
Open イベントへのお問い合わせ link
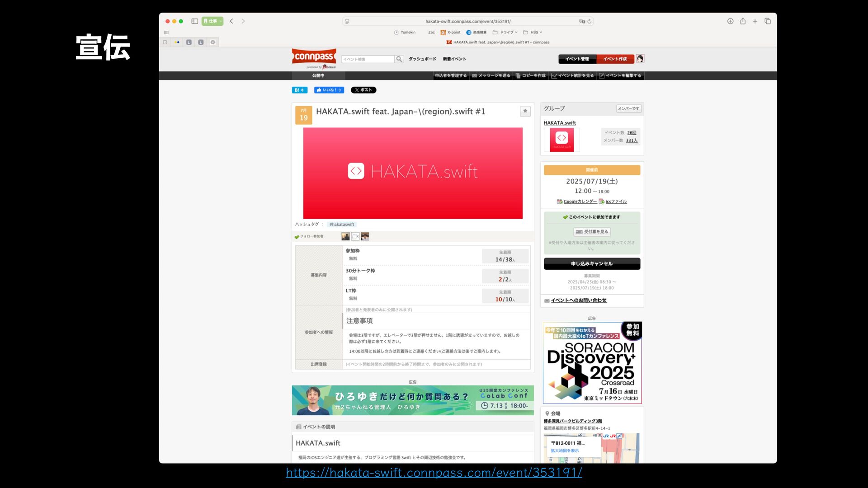pos(579,300)
